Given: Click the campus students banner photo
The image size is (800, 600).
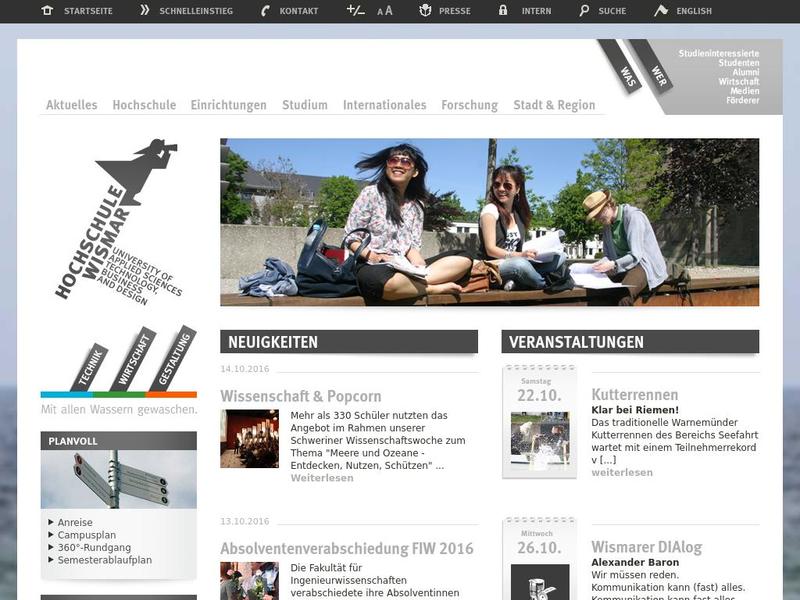Looking at the screenshot, I should (490, 222).
